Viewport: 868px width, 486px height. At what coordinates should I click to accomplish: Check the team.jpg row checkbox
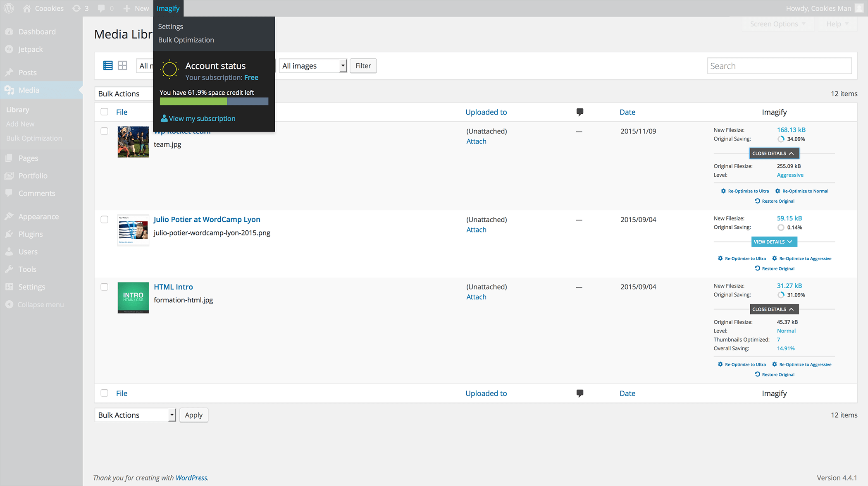104,131
